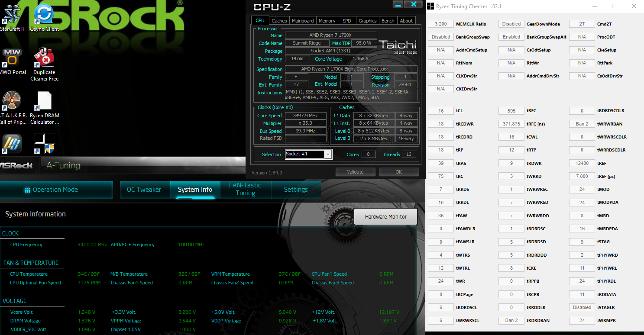Click the DRAM Voltage reading 1.376 V
This screenshot has height=335, width=644.
pyautogui.click(x=87, y=321)
